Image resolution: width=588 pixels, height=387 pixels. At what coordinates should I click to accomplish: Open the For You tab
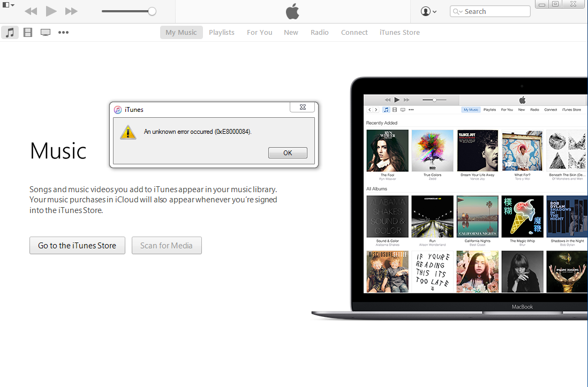pos(260,32)
